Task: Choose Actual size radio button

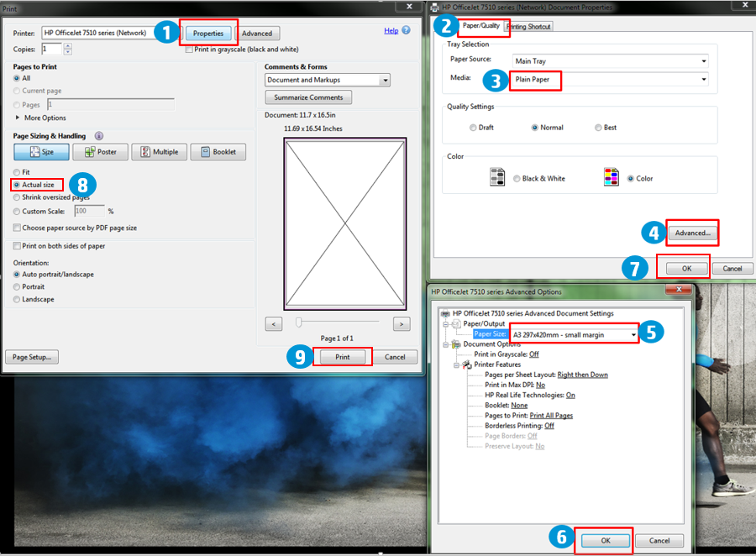Action: click(x=17, y=185)
